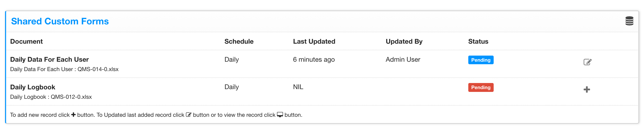The image size is (644, 132).
Task: Click the Updated By column header
Action: point(404,41)
